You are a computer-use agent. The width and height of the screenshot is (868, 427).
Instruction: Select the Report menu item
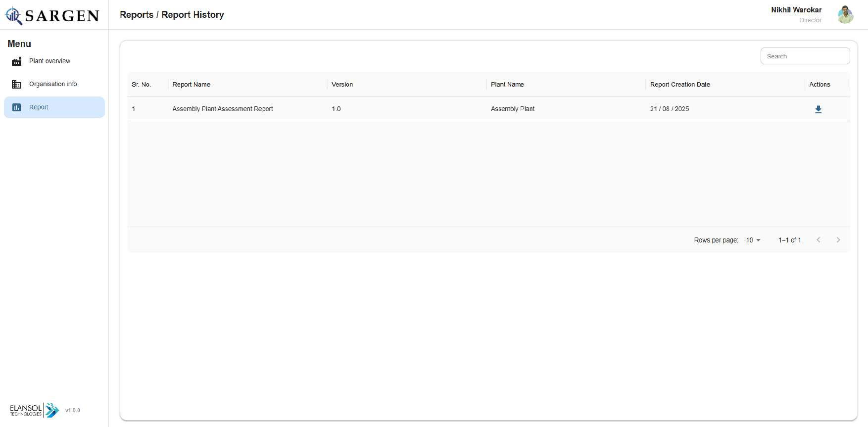click(x=39, y=107)
